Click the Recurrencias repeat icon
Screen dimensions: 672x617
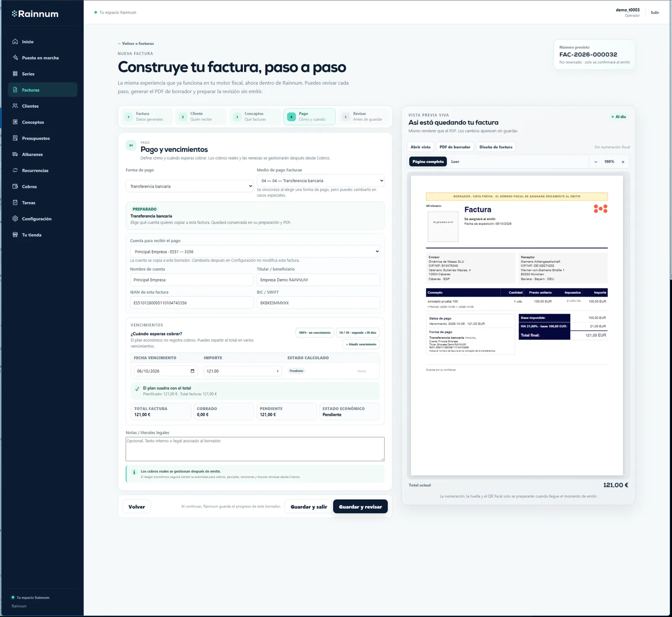(x=15, y=170)
